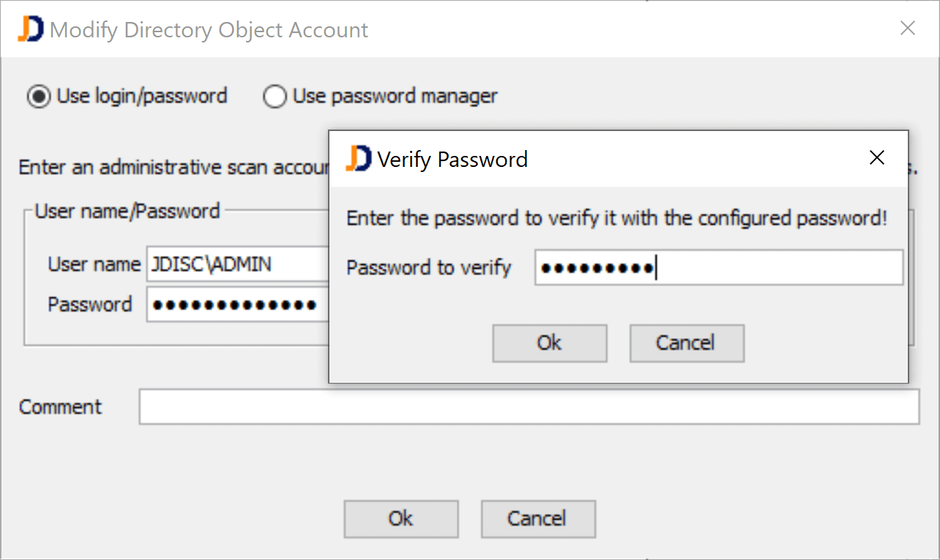Image resolution: width=940 pixels, height=560 pixels.
Task: Confirm with Ok at the bottom of main window
Action: (400, 519)
